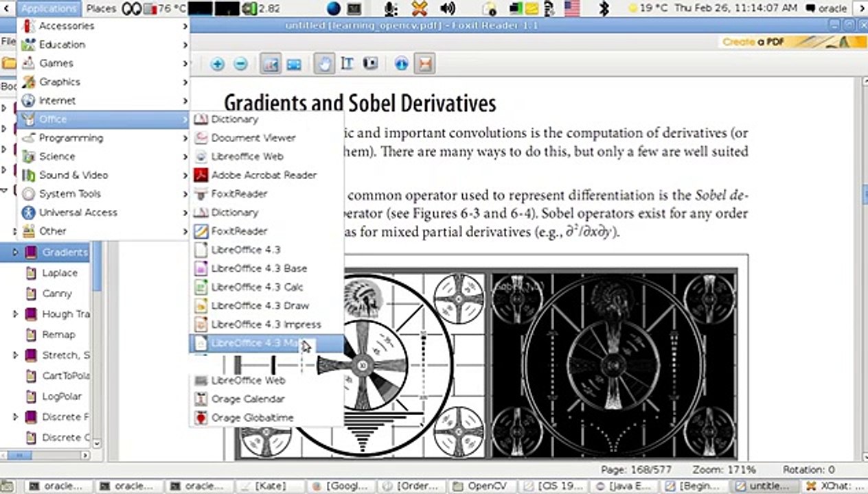The image size is (868, 494).
Task: Click the Laplace bookmark page icon
Action: 31,273
